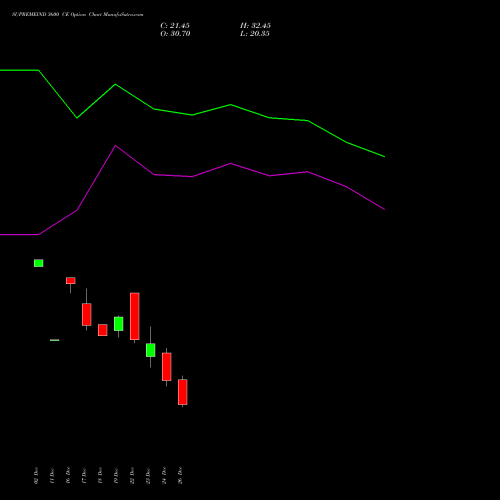Click the closing price value C: 21.45
This screenshot has width=500, height=500.
(x=175, y=26)
